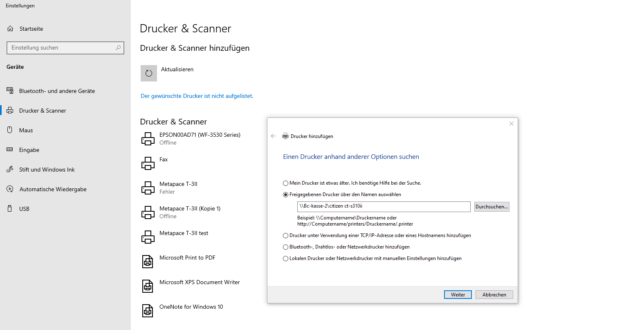
Task: Click the Durchsuchen... button
Action: [x=491, y=207]
